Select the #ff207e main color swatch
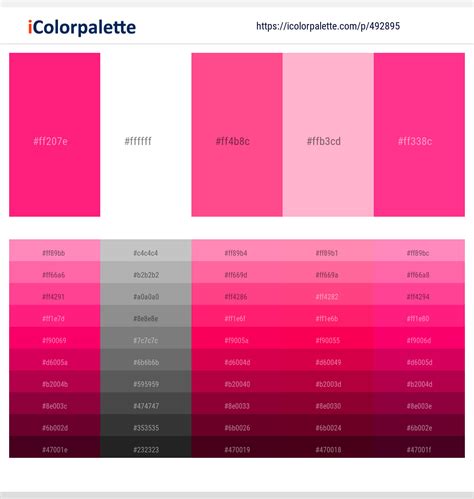This screenshot has height=499, width=474. coord(55,135)
